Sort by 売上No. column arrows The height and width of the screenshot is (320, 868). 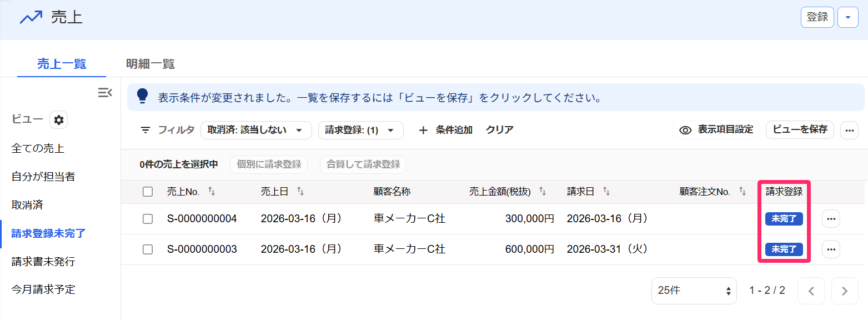[212, 191]
